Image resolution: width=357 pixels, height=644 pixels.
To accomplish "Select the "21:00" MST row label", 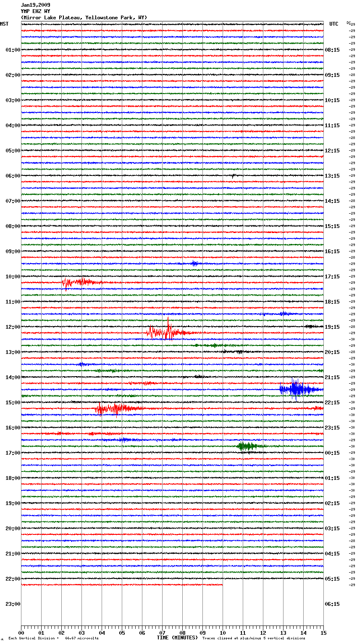I will (13, 554).
